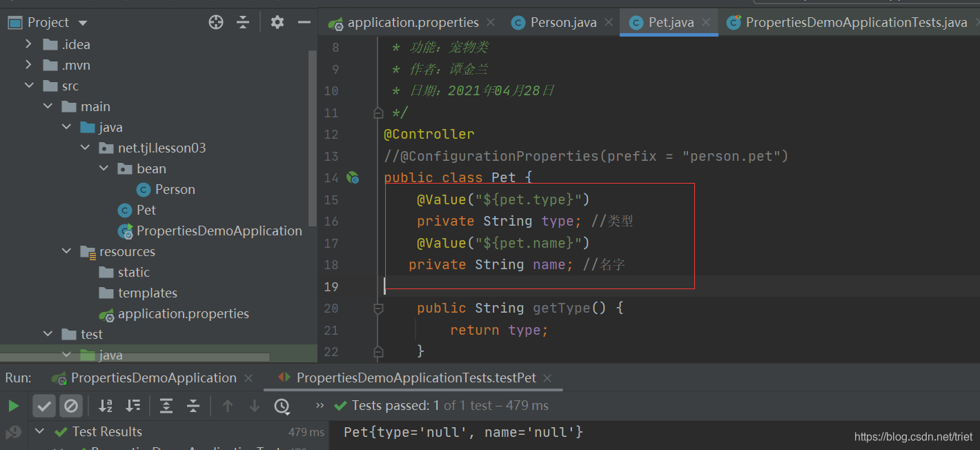This screenshot has height=450, width=980.
Task: Collapse the src folder
Action: 28,86
